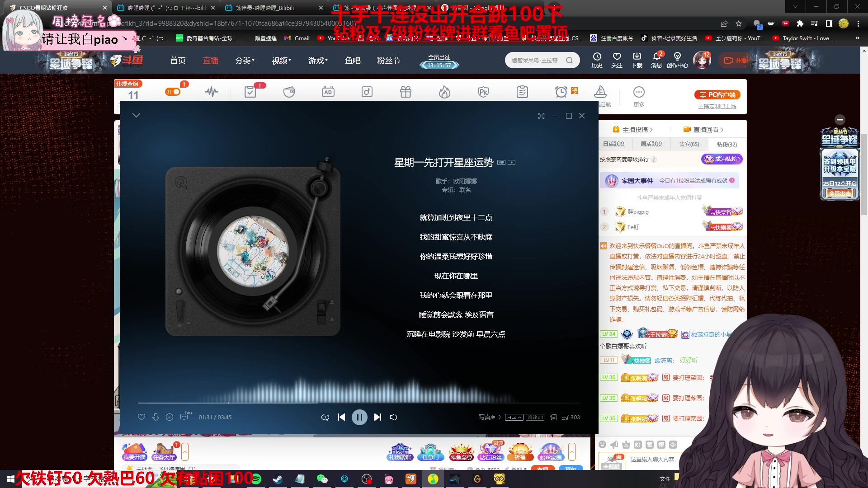Click lyric line 现在你在哪里

456,276
